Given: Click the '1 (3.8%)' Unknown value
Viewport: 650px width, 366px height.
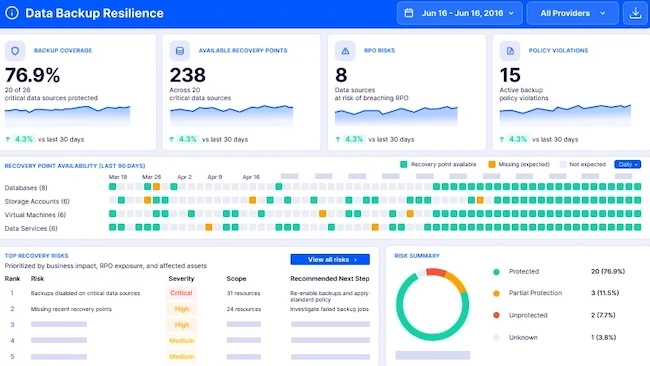Looking at the screenshot, I should 603,337.
